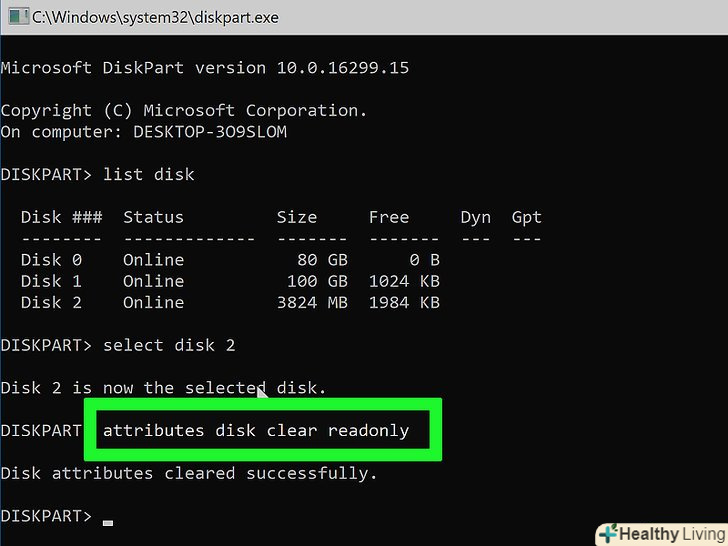This screenshot has height=546, width=728.
Task: Click the Microsoft DiskPart version line
Action: (x=204, y=68)
